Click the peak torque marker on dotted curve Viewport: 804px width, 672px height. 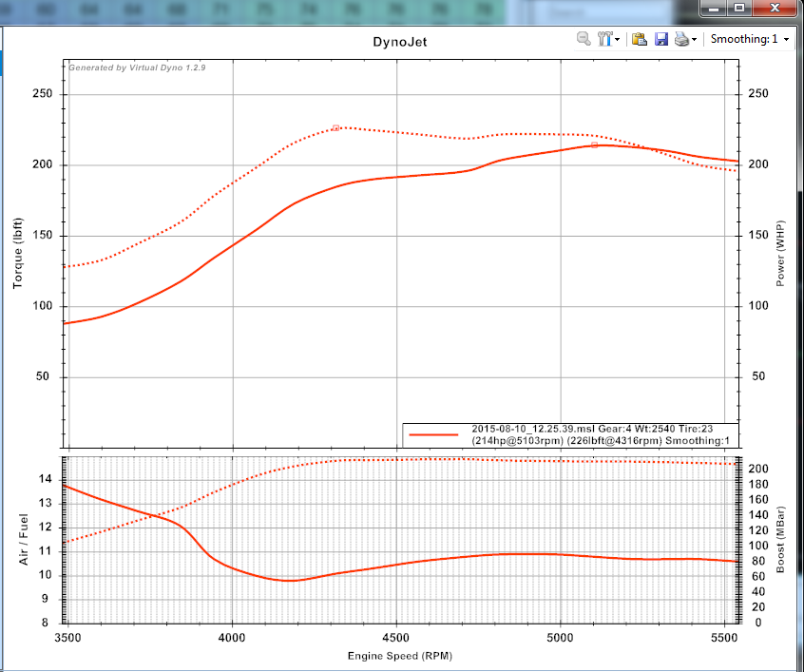tap(335, 127)
